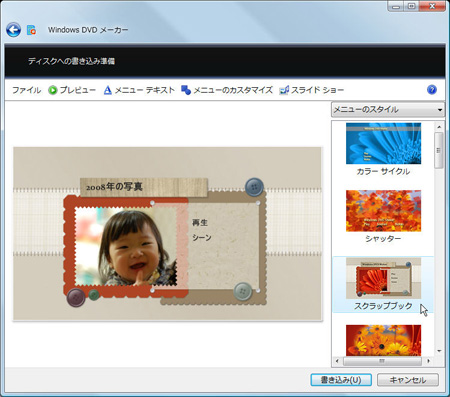Click the 再生 text in menu preview
Viewport: 450px width, 397px height.
[x=200, y=222]
